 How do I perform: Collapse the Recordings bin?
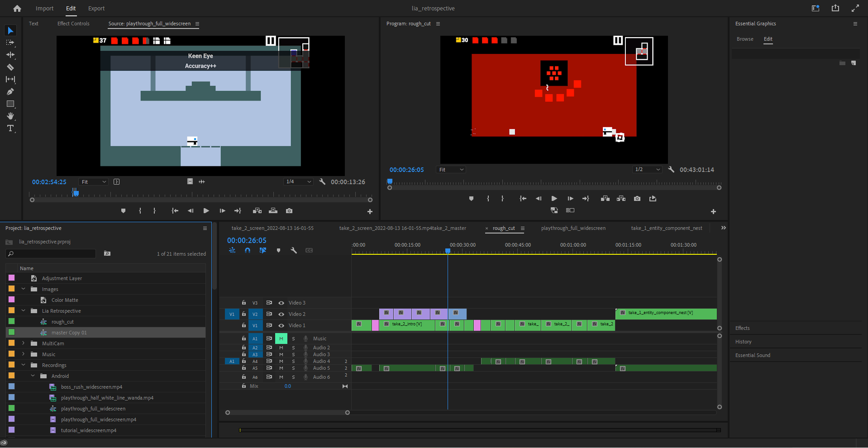[x=24, y=365]
